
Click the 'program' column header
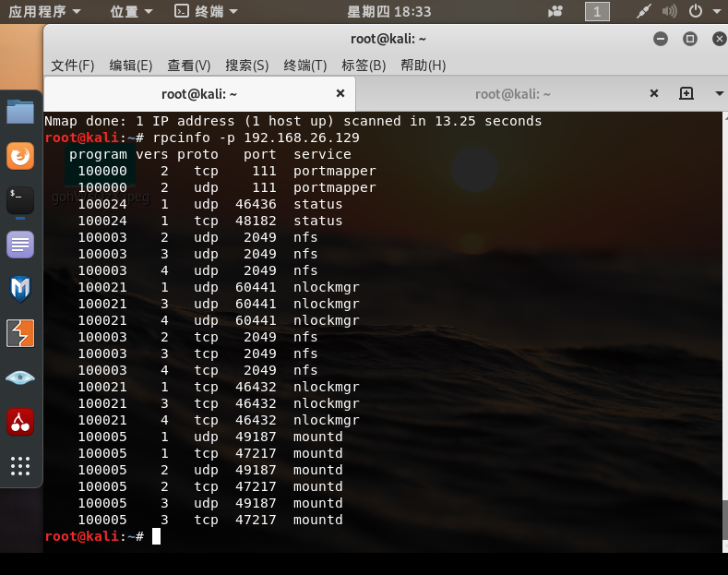[98, 154]
